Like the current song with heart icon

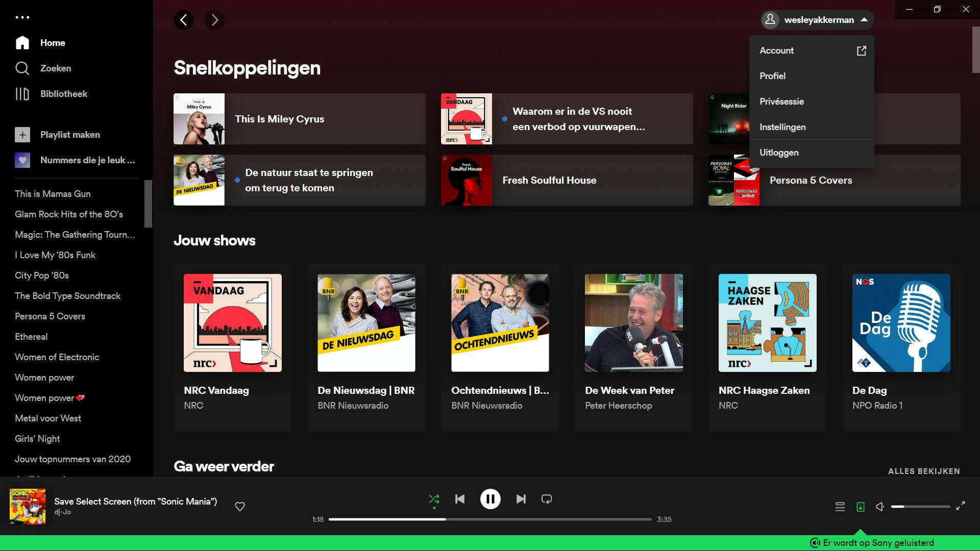point(239,507)
